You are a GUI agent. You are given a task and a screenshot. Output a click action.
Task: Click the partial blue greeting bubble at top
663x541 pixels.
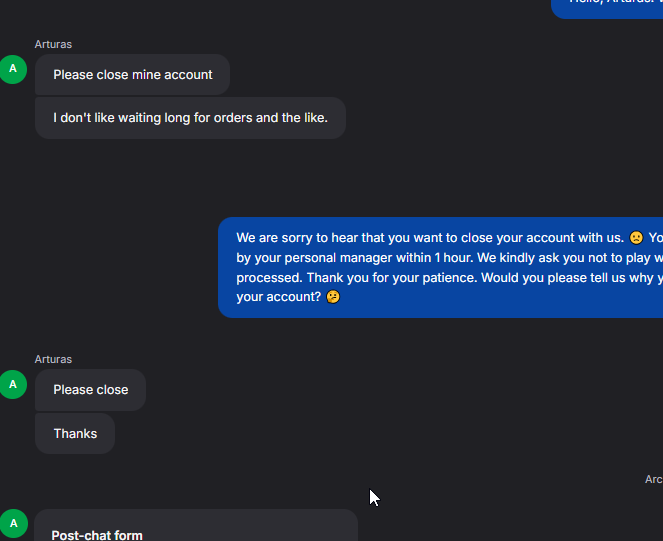click(607, 7)
